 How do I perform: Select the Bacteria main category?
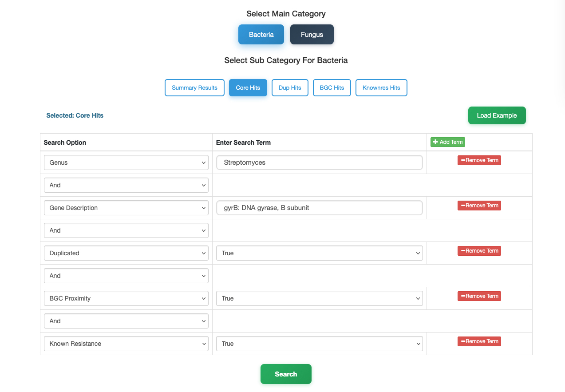click(261, 34)
